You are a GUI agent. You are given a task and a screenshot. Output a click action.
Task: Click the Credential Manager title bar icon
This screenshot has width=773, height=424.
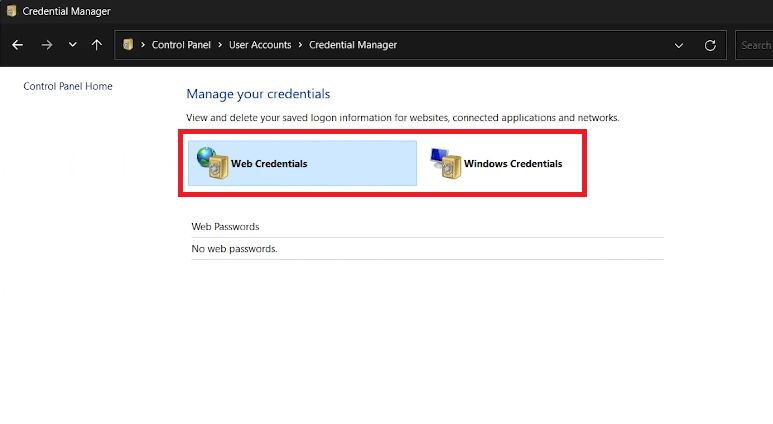(11, 11)
